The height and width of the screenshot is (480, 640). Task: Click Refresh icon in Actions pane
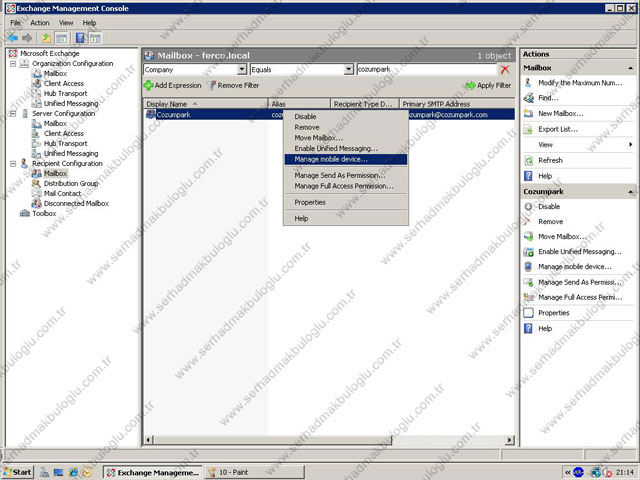pos(529,160)
